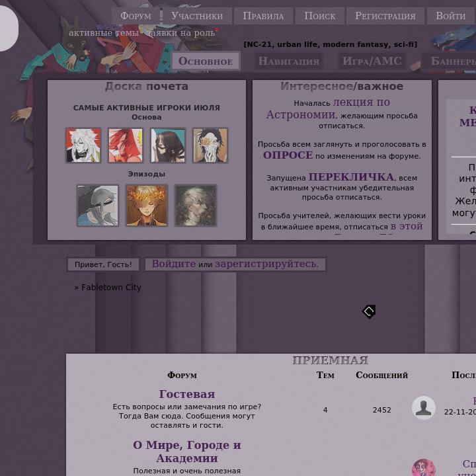This screenshot has height=476, width=476.
Task: Click 2452 messages count in Гостевая row
Action: pyautogui.click(x=381, y=410)
